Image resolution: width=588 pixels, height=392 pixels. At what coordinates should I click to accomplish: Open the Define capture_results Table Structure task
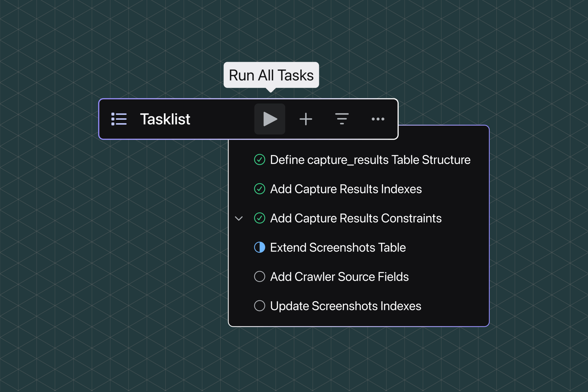click(370, 160)
